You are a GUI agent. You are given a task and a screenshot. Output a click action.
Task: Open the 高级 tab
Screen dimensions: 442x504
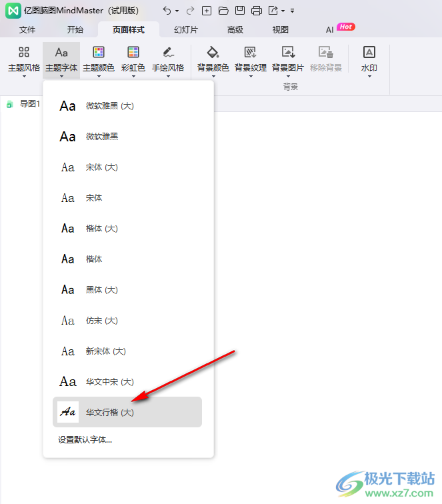point(235,30)
